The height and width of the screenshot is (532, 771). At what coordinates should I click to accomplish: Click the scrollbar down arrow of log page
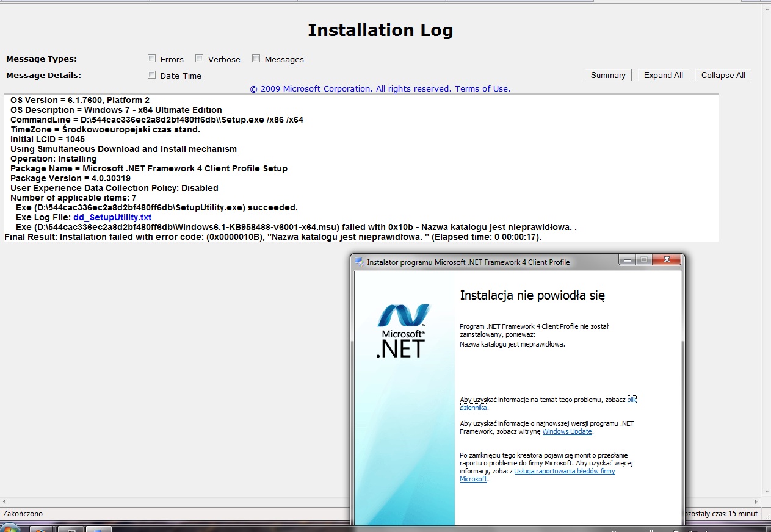point(766,491)
